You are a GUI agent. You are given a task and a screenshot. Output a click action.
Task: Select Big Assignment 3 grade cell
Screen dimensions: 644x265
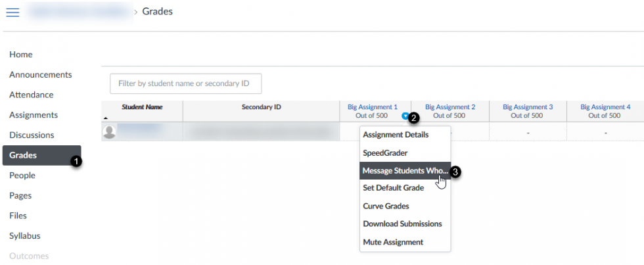(528, 132)
